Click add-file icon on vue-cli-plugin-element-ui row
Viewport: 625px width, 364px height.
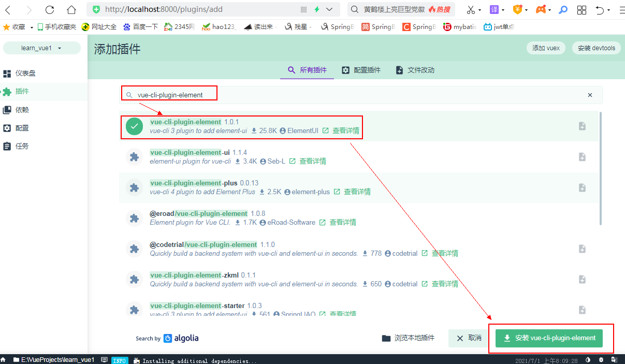(582, 157)
